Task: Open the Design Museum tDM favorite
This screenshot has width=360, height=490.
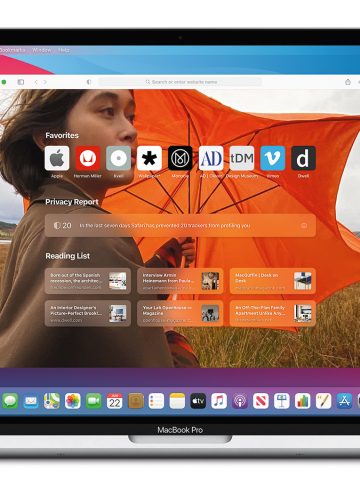Action: (242, 158)
